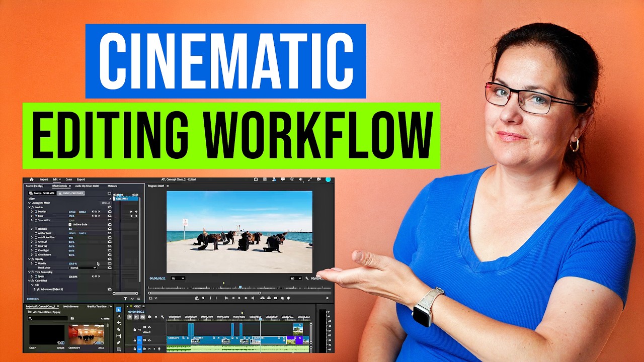This screenshot has height=362, width=644.
Task: Open the Fit zoom level dropdown
Action: coord(178,278)
